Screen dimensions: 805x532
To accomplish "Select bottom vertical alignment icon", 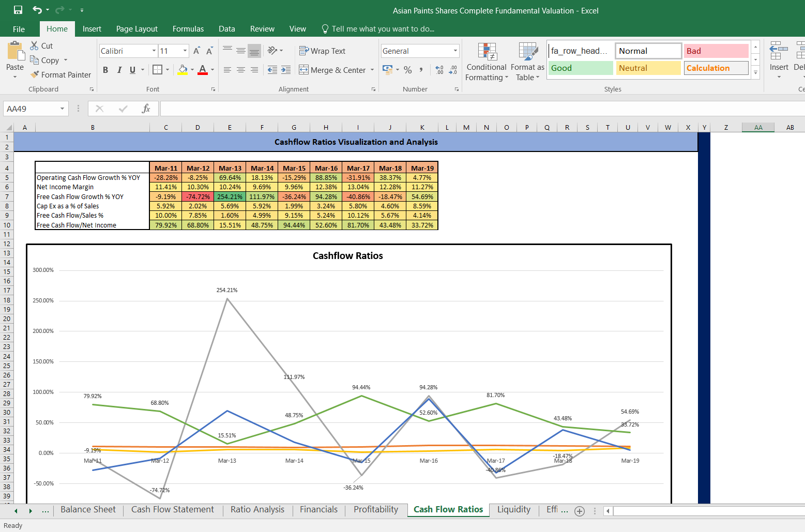I will point(254,50).
